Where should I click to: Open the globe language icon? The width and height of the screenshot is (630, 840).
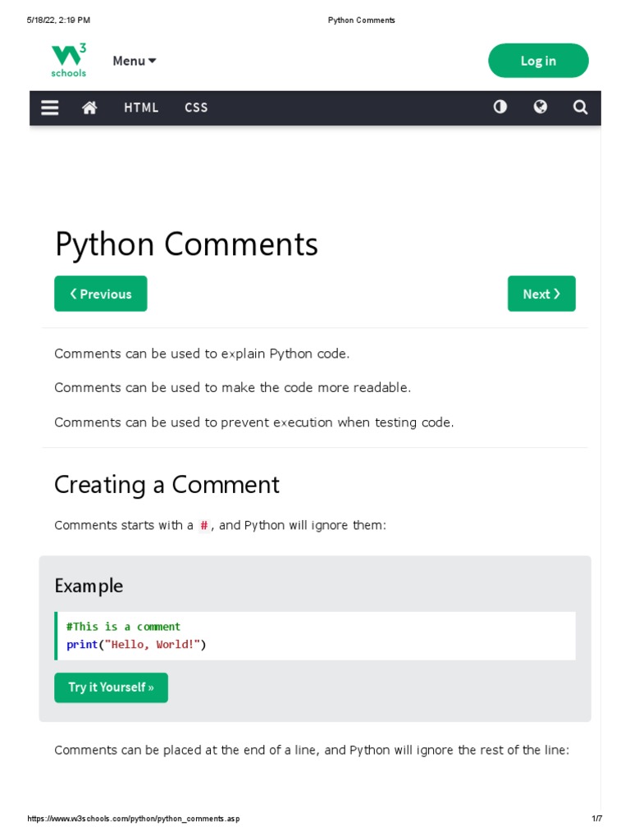[540, 107]
